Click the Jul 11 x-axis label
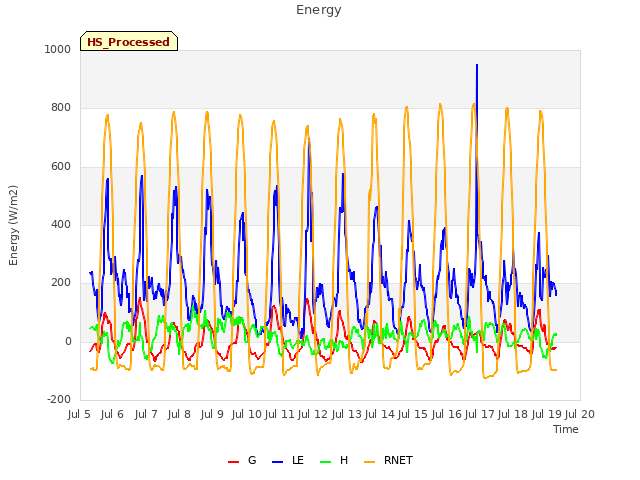 pos(280,415)
